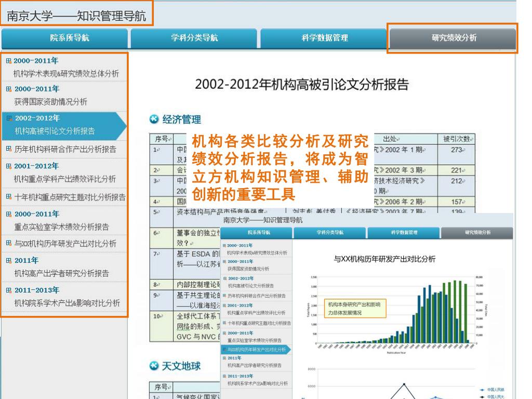The width and height of the screenshot is (532, 399).
Task: Click the 2002-2012年机构高被引论文分析报告 heading
Action: [302, 85]
